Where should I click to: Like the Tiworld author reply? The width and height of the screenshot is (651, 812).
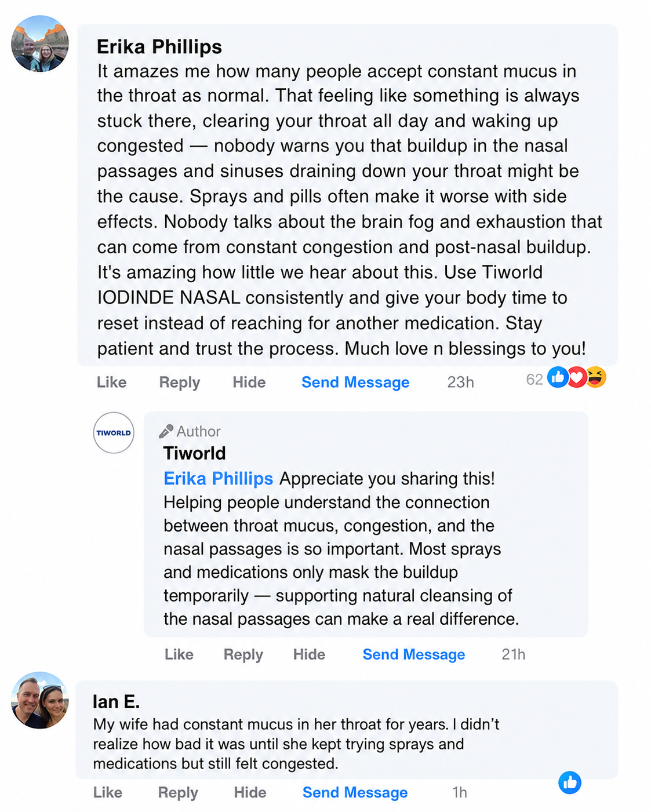click(x=179, y=654)
